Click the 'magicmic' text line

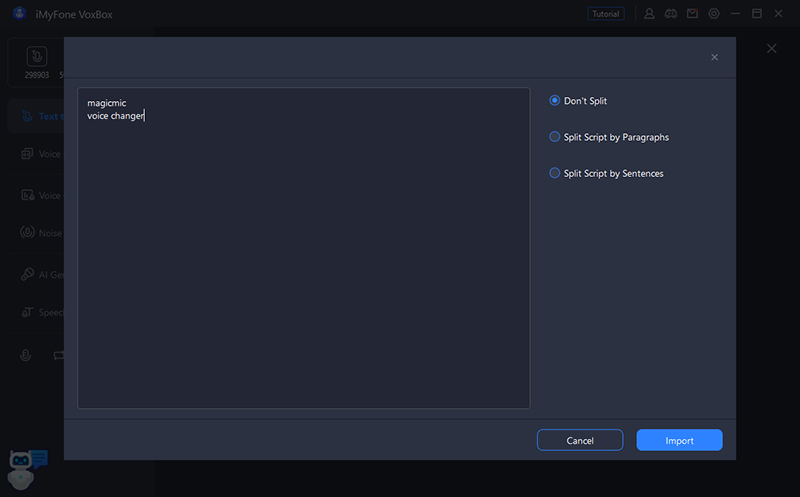click(107, 103)
